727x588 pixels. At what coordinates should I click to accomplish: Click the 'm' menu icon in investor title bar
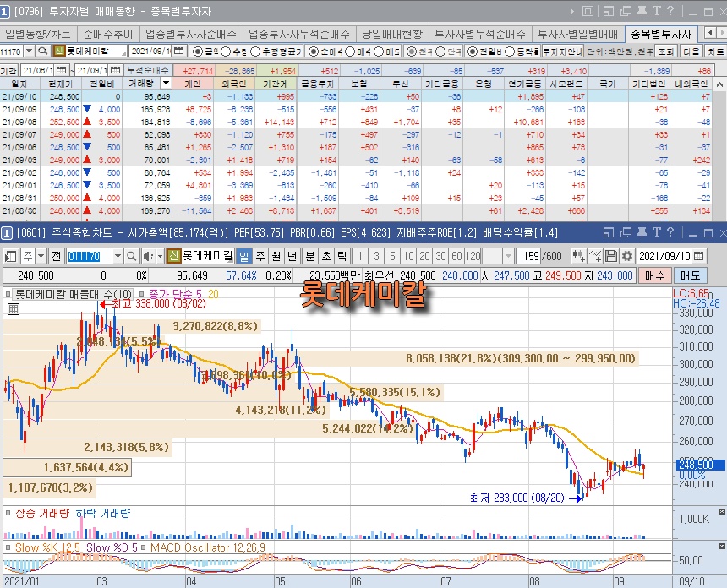[x=588, y=11]
